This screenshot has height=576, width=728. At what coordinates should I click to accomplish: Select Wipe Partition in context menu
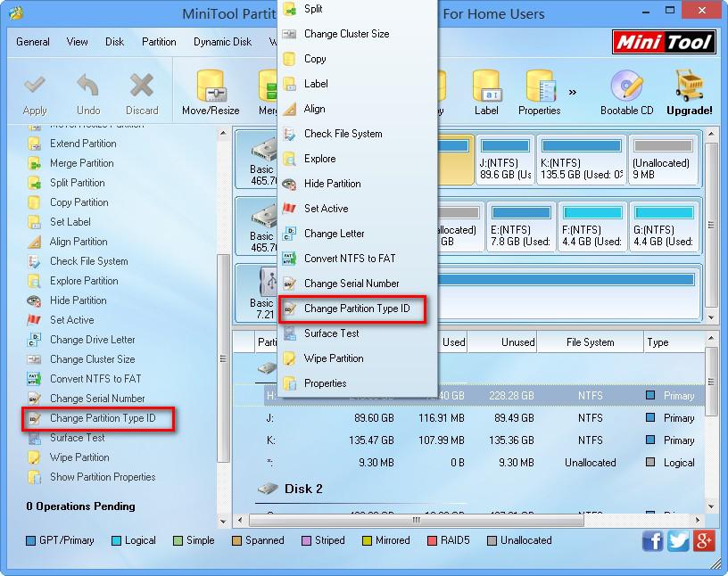333,358
